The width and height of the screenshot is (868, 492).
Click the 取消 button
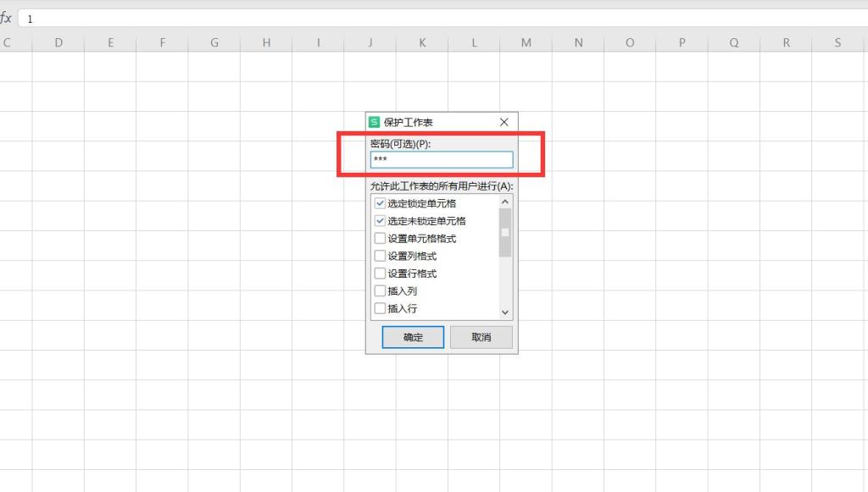pos(481,337)
